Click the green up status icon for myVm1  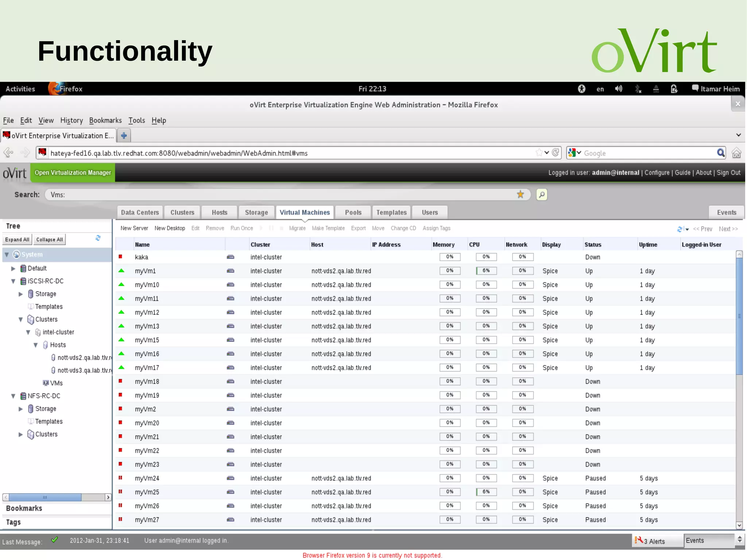click(121, 271)
